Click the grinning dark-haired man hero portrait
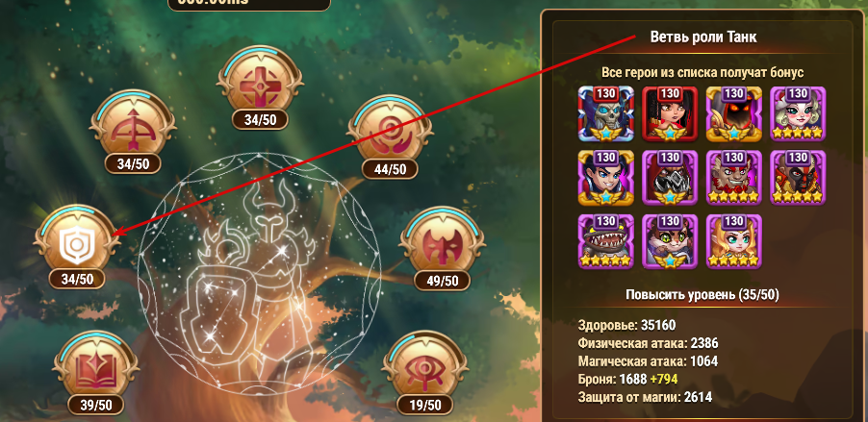 click(x=605, y=178)
